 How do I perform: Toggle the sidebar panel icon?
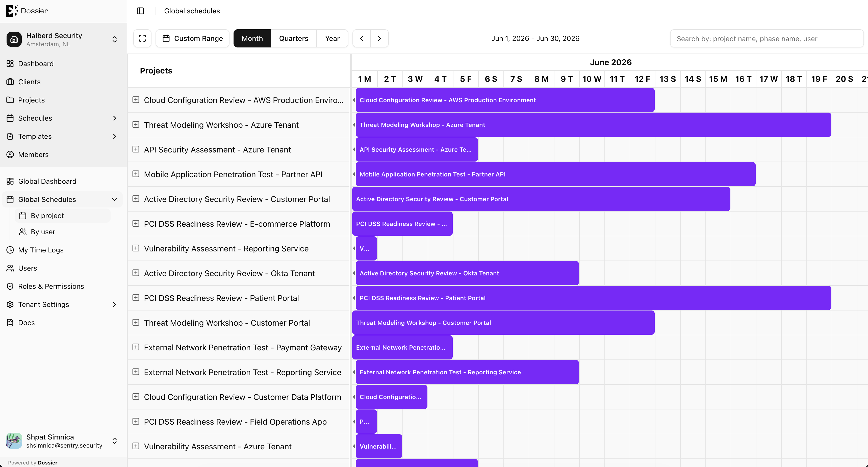pos(141,11)
